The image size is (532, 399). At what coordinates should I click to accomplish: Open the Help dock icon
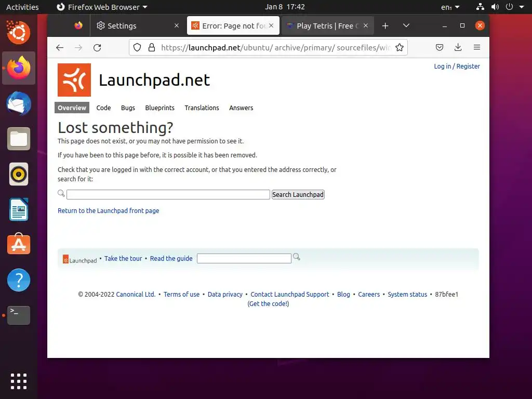tap(19, 280)
